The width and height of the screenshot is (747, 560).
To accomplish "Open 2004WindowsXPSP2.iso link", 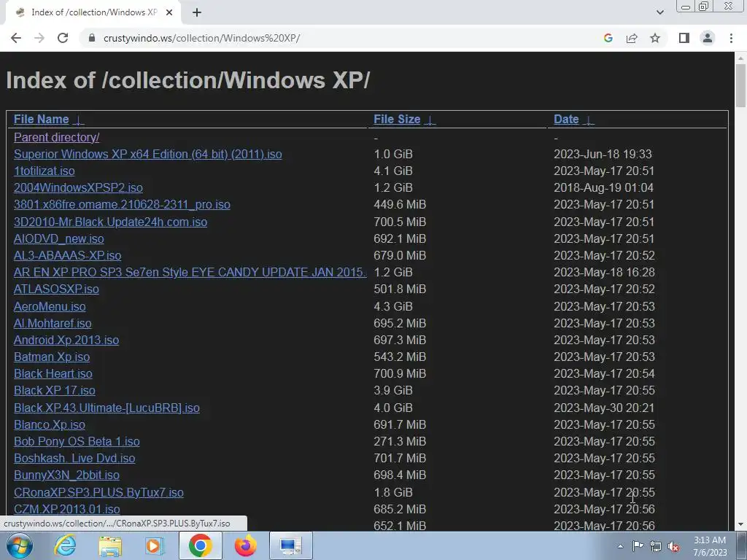I will click(x=78, y=187).
